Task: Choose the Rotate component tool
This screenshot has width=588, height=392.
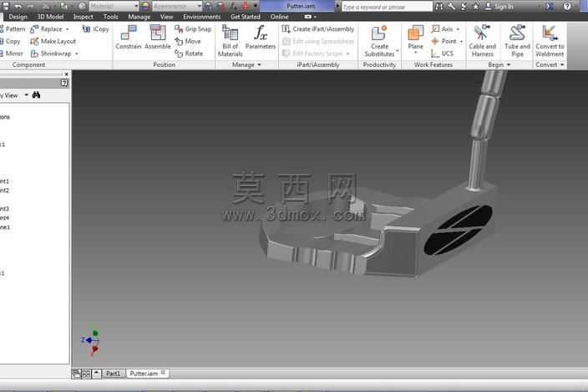Action: pos(189,53)
